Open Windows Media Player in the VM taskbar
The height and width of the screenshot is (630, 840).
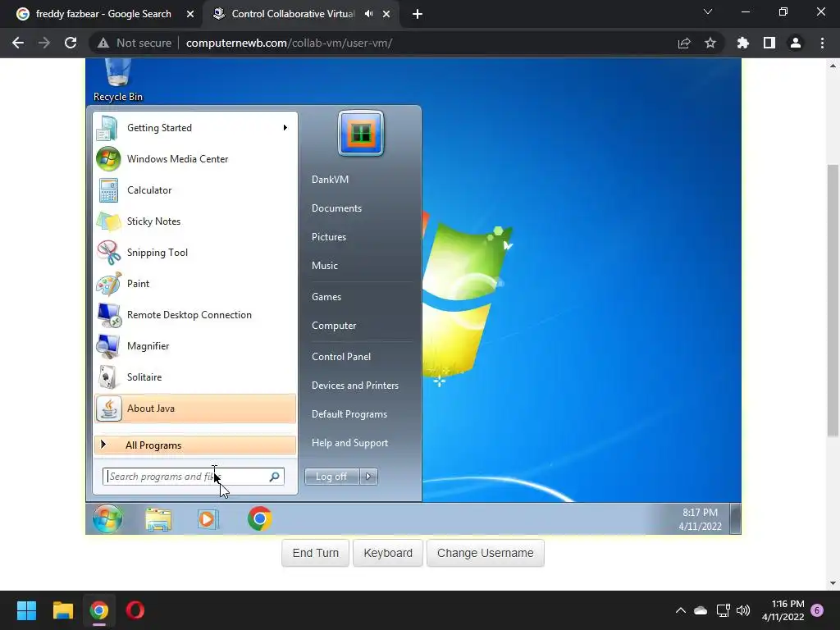pos(208,519)
